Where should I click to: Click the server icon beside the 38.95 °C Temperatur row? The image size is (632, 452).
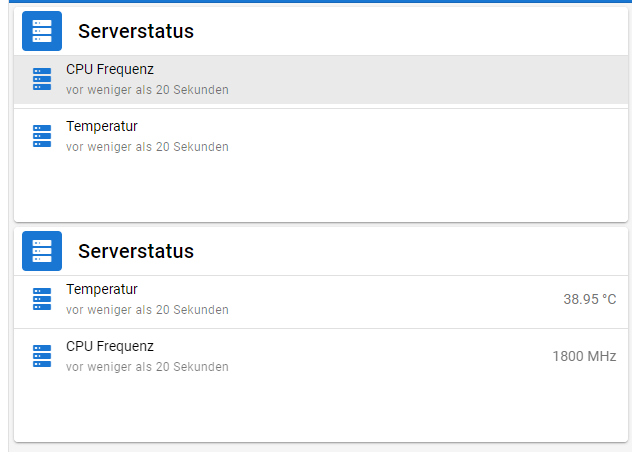click(x=41, y=299)
